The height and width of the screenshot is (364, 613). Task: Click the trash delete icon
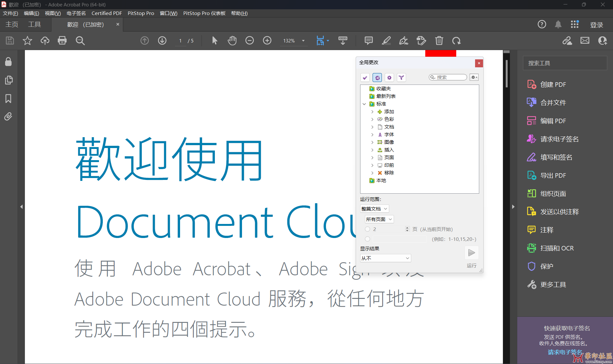[439, 41]
